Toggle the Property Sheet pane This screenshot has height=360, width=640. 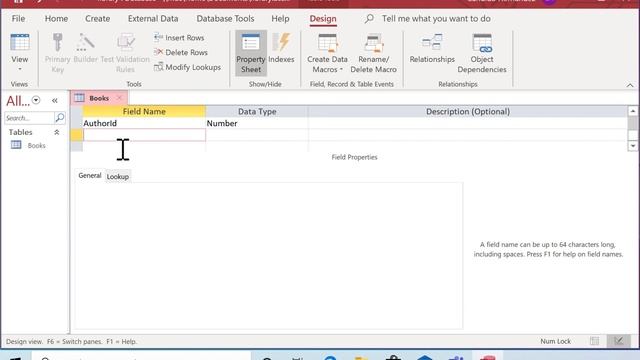251,53
